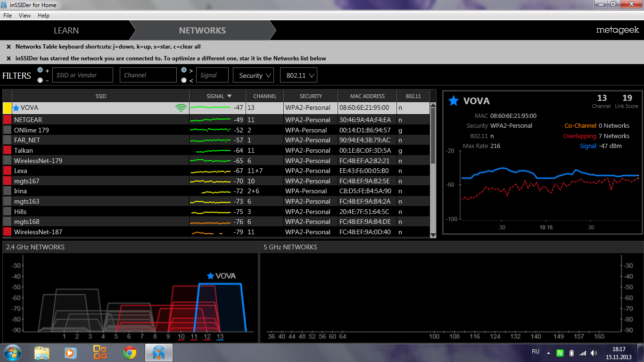Switch to the LEARN tab
Image resolution: width=644 pixels, height=362 pixels.
(x=66, y=30)
